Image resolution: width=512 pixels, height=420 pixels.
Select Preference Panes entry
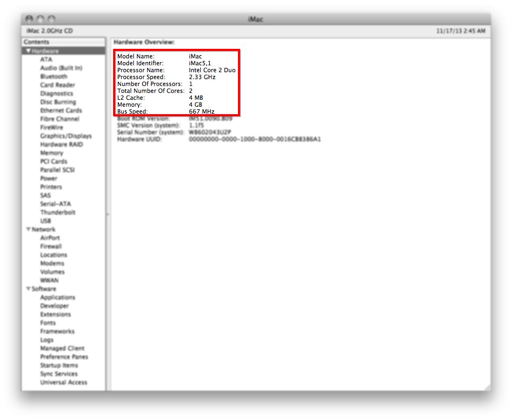[64, 357]
